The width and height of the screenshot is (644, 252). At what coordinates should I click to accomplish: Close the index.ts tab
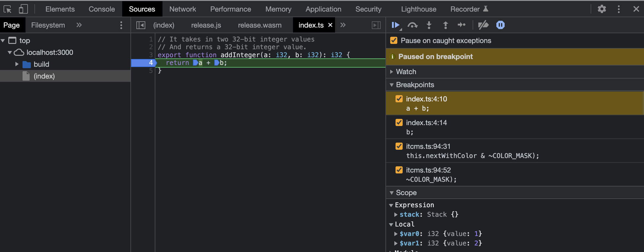330,25
